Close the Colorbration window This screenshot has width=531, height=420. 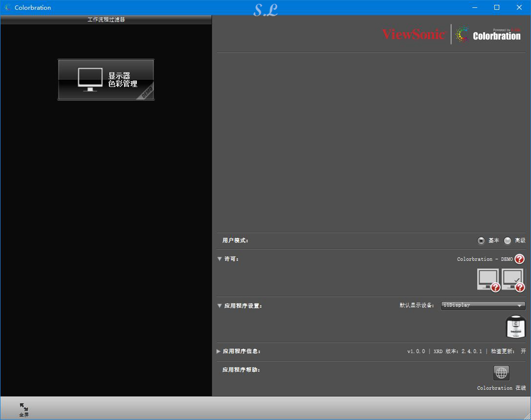point(519,8)
